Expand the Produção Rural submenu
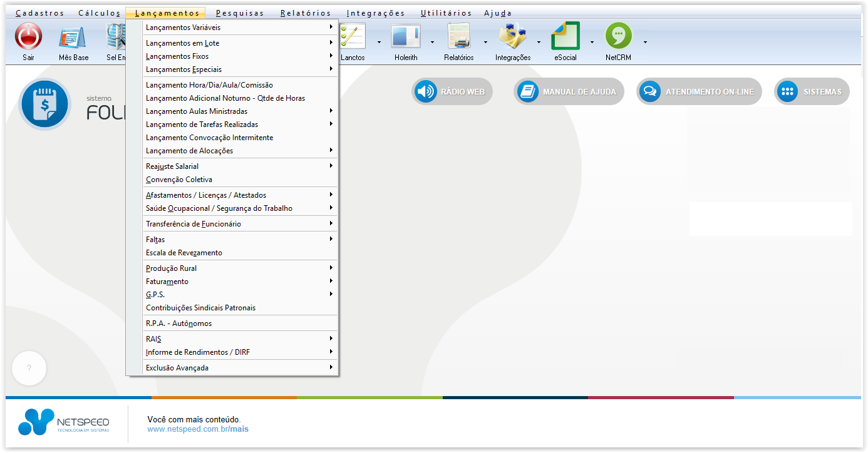The width and height of the screenshot is (868, 453). coord(240,268)
